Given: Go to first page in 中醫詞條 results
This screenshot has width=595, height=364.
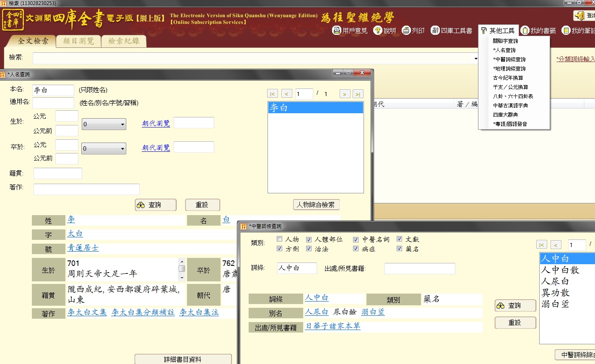Looking at the screenshot, I should 541,245.
